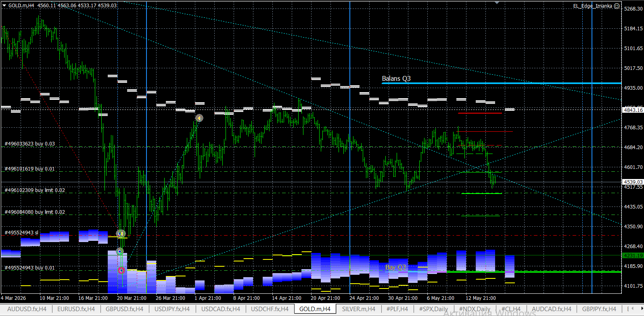Open the USDJPY.fx,H4 chart tab
644x316 pixels.
coord(172,309)
